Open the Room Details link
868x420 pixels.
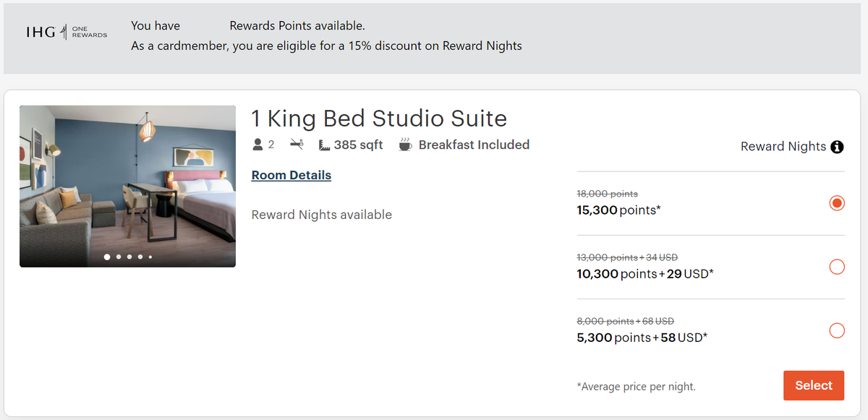pos(291,175)
